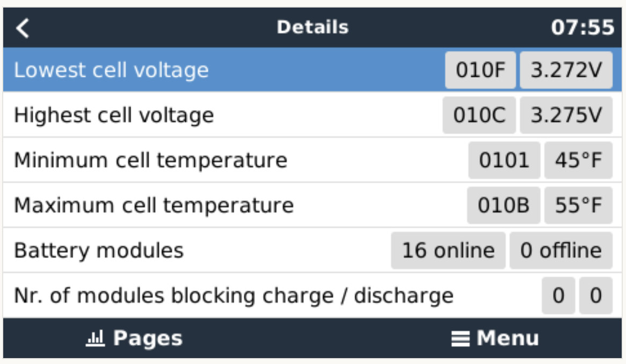
Task: Click the 16 online badge
Action: click(x=448, y=251)
